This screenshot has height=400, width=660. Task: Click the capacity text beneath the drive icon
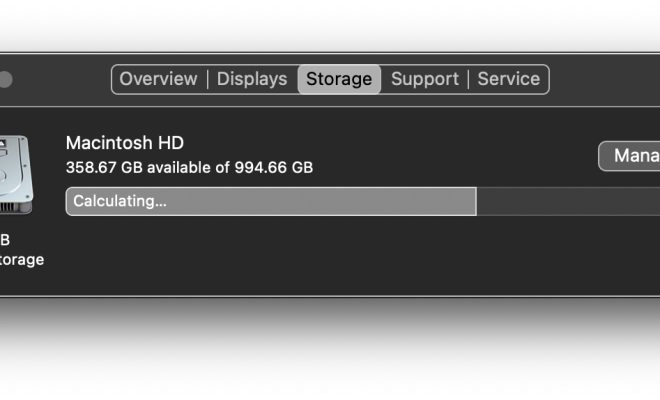[5, 240]
